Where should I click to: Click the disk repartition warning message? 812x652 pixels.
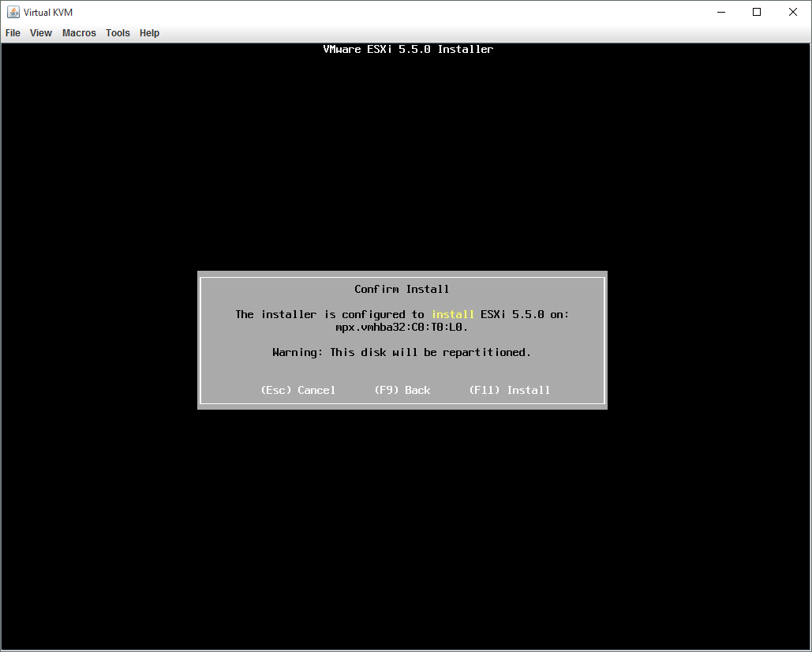click(402, 352)
